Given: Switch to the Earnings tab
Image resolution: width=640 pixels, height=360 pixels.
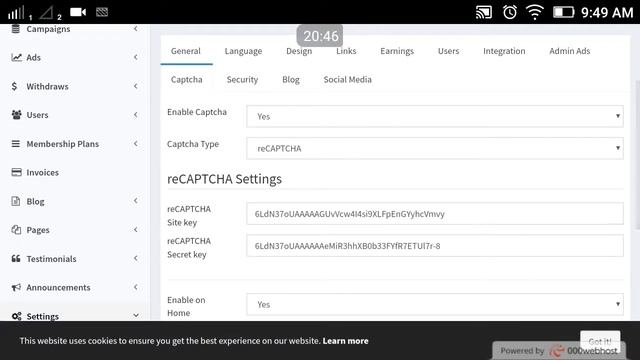Looking at the screenshot, I should [397, 51].
